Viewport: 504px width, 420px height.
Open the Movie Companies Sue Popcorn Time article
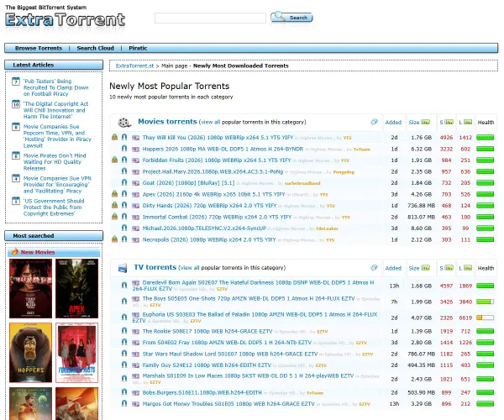coord(57,136)
